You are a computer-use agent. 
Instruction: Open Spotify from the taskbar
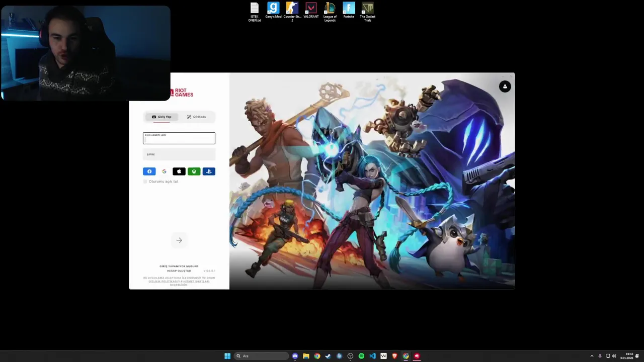click(x=361, y=356)
